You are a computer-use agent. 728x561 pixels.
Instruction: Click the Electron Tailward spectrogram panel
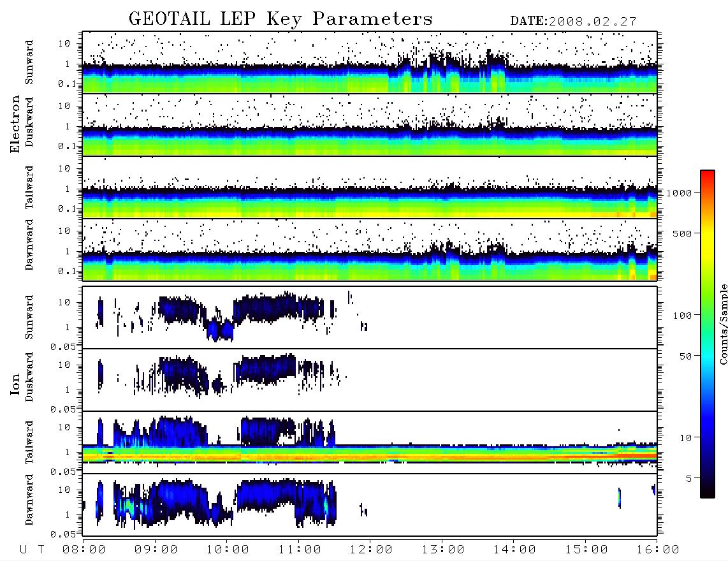(370, 187)
